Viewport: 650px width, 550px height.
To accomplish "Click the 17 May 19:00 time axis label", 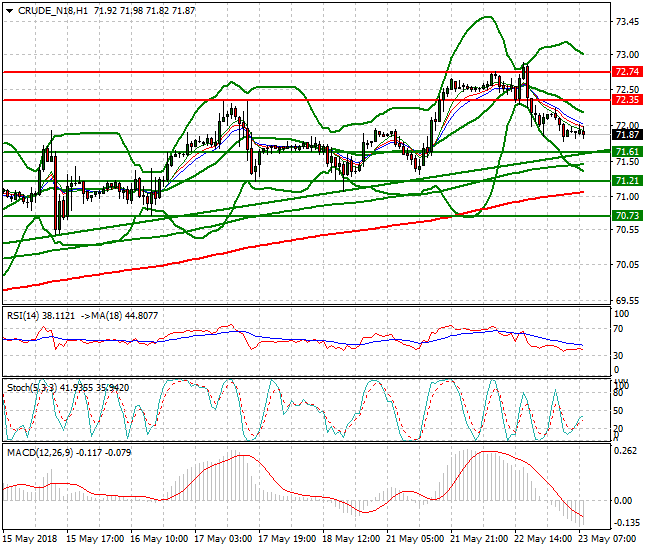I will (x=287, y=539).
